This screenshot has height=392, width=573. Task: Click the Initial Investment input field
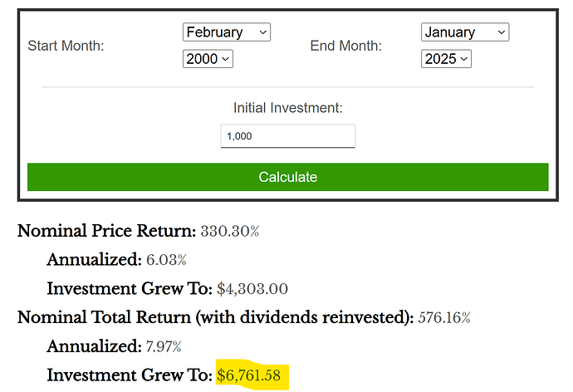[287, 136]
